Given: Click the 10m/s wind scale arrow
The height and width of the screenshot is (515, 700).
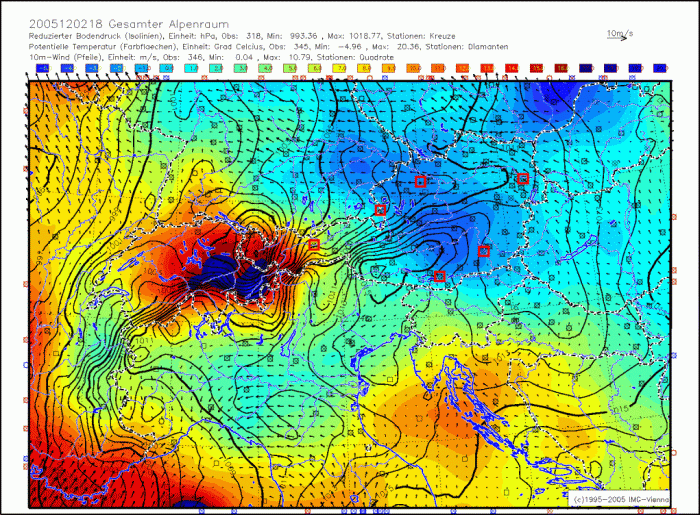Looking at the screenshot, I should point(619,38).
